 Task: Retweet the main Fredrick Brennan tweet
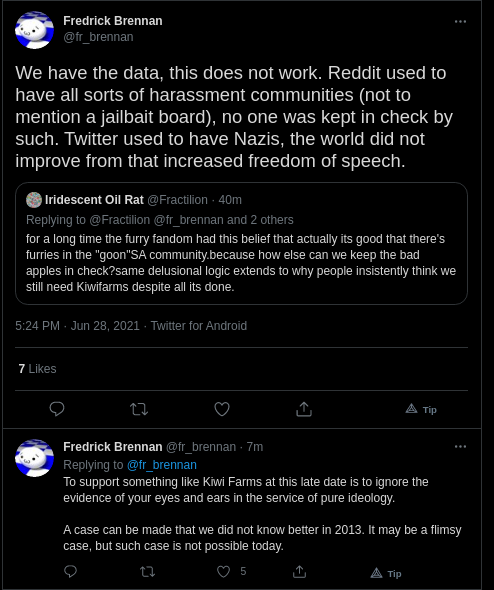point(139,409)
